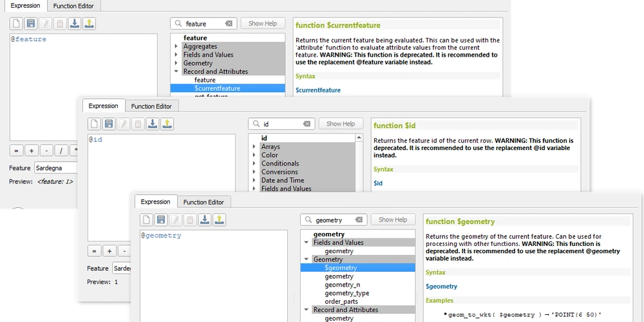The height and width of the screenshot is (322, 644).
Task: Expand the Arrays group
Action: coord(254,147)
